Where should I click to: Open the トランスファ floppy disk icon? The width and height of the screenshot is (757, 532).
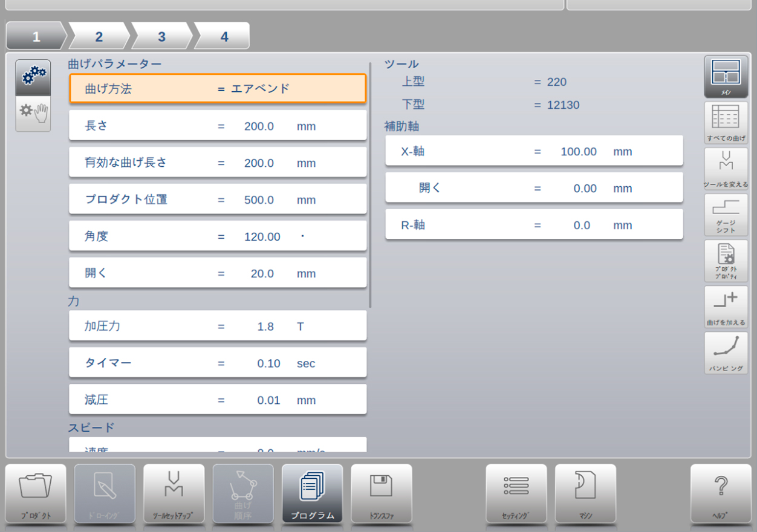[381, 493]
